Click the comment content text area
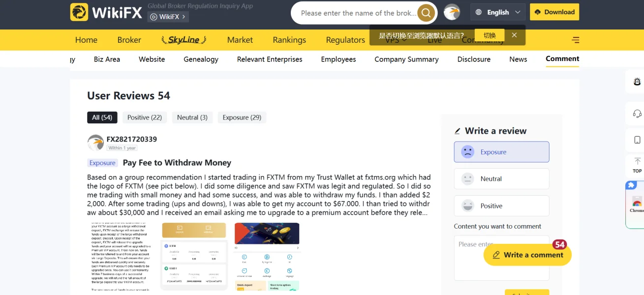 [501, 258]
